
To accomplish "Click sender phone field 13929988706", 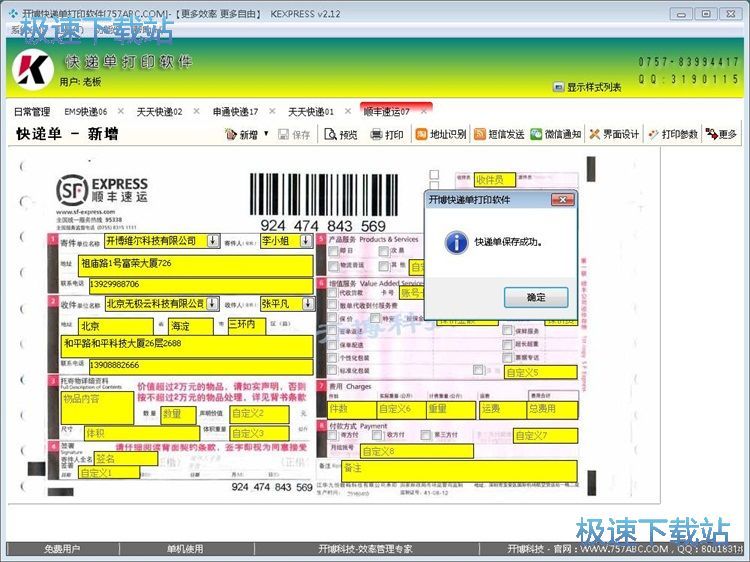I will click(x=201, y=286).
